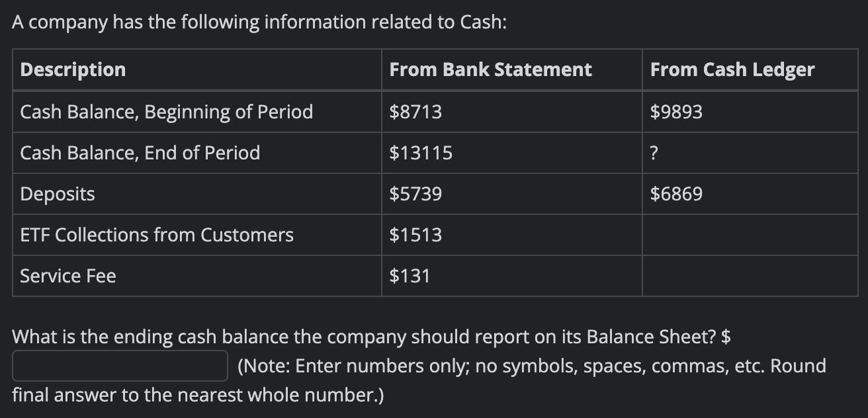The width and height of the screenshot is (868, 418).
Task: Click the ending cash balance answer input field
Action: tap(120, 366)
